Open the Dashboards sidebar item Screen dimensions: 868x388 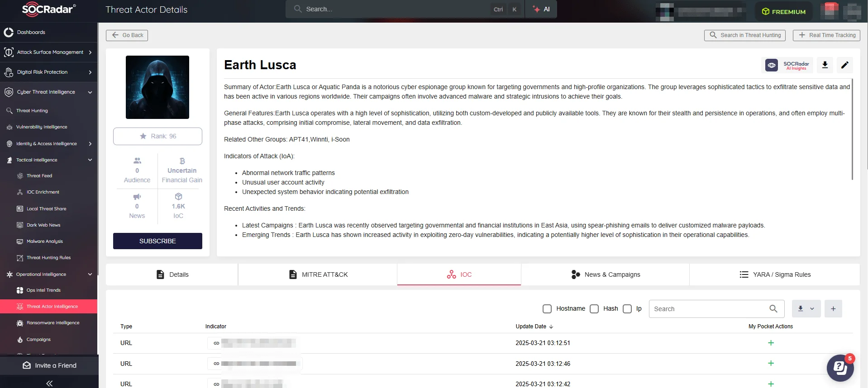[x=49, y=32]
